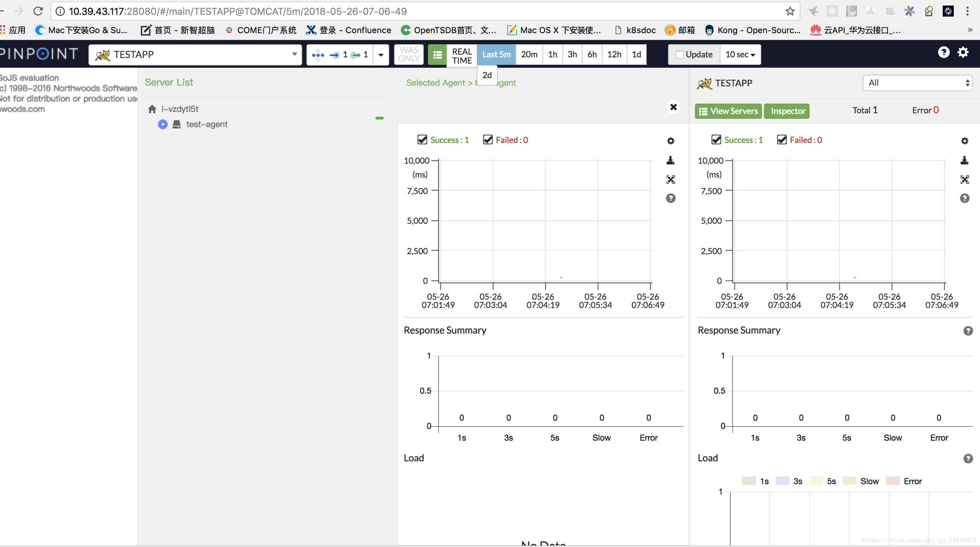
Task: Open the application selector dropdown
Action: point(195,54)
